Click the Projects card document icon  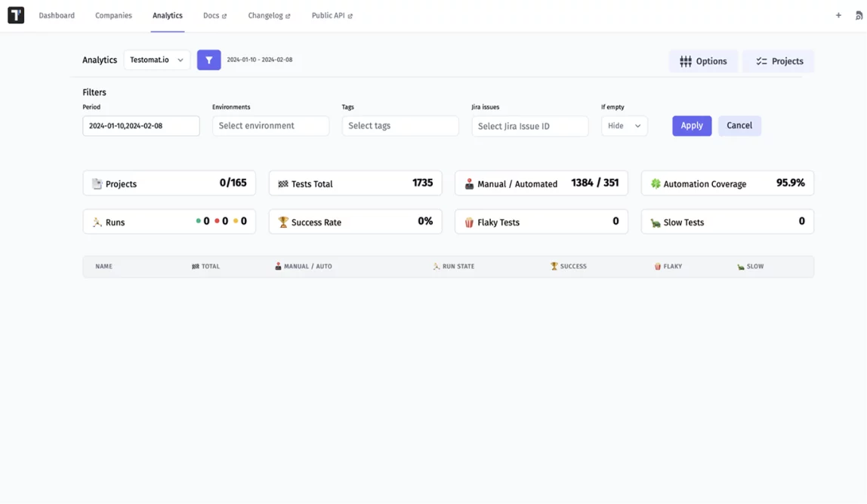point(97,184)
